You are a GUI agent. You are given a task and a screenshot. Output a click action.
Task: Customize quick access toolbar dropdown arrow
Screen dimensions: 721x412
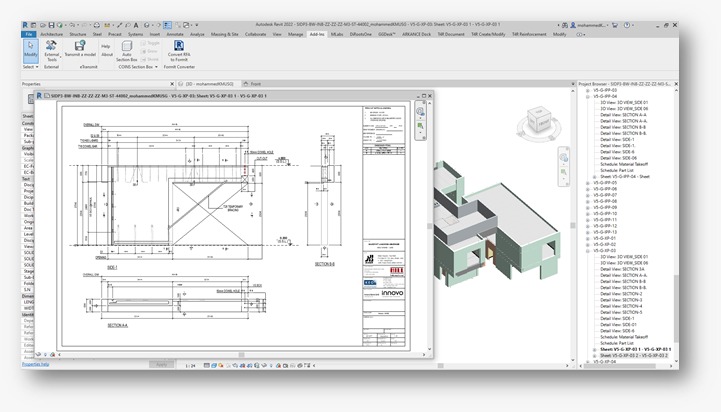pyautogui.click(x=197, y=25)
